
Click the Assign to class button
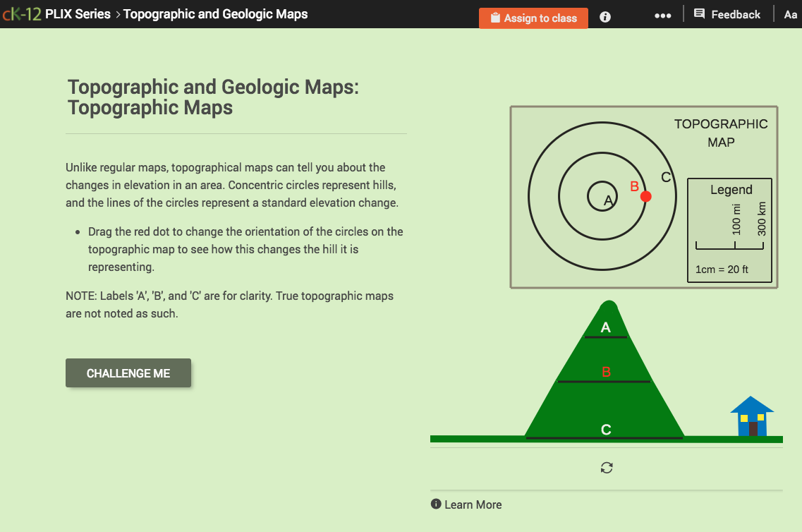(533, 18)
